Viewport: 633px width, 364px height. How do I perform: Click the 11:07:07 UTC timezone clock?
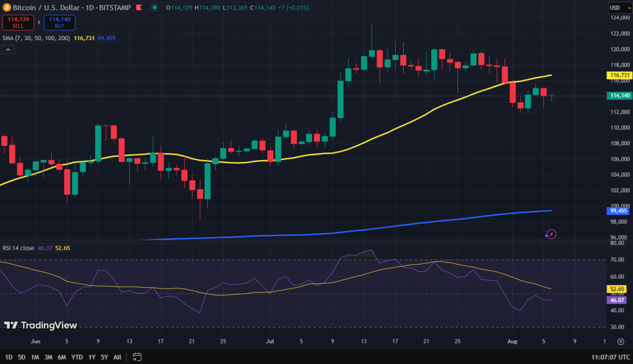click(610, 357)
